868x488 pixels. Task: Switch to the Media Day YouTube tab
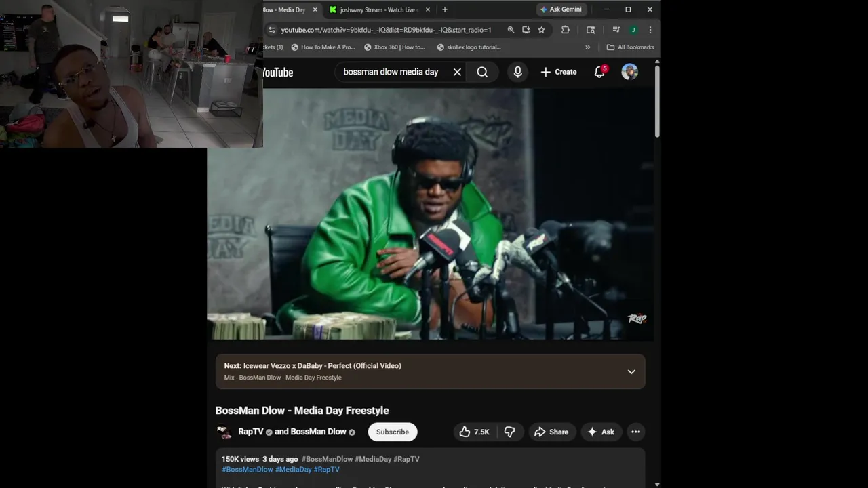click(283, 9)
